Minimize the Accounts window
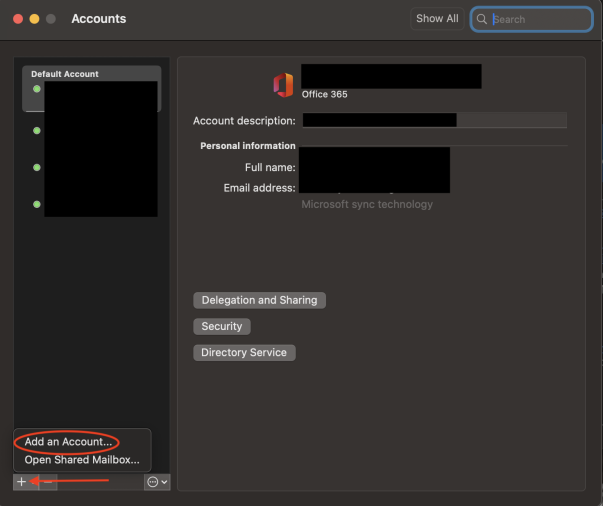This screenshot has height=506, width=603. click(34, 19)
